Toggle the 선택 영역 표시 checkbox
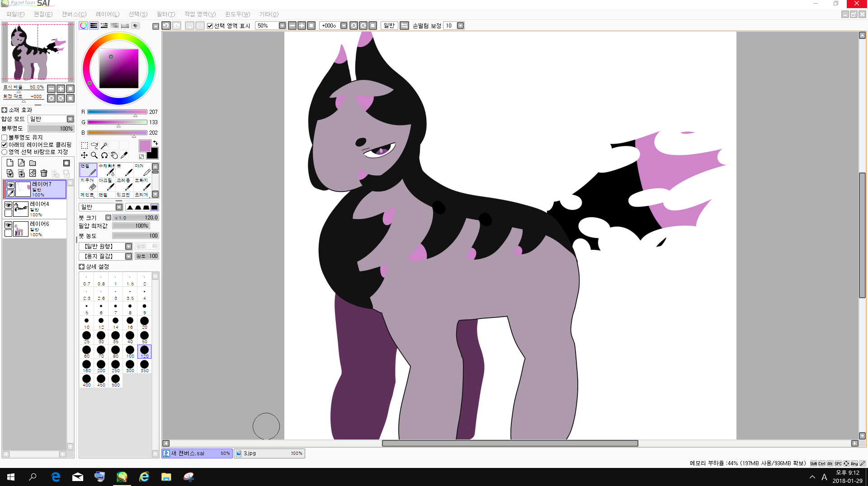The image size is (868, 486). click(x=210, y=26)
